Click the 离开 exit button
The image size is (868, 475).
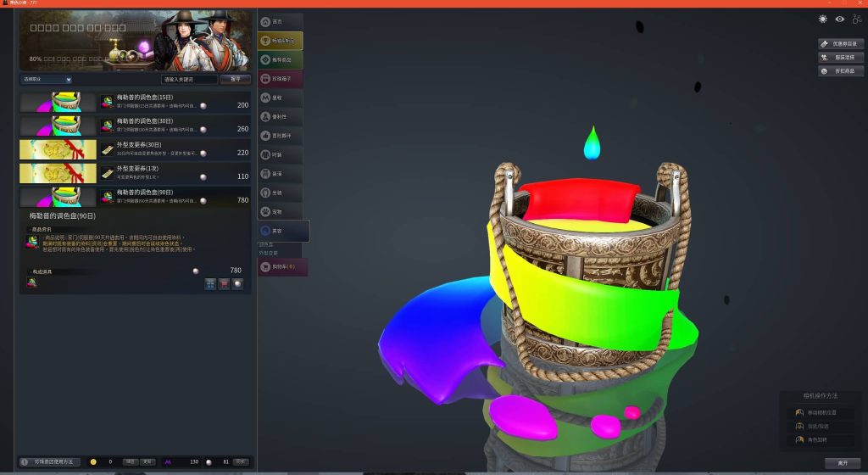(842, 463)
